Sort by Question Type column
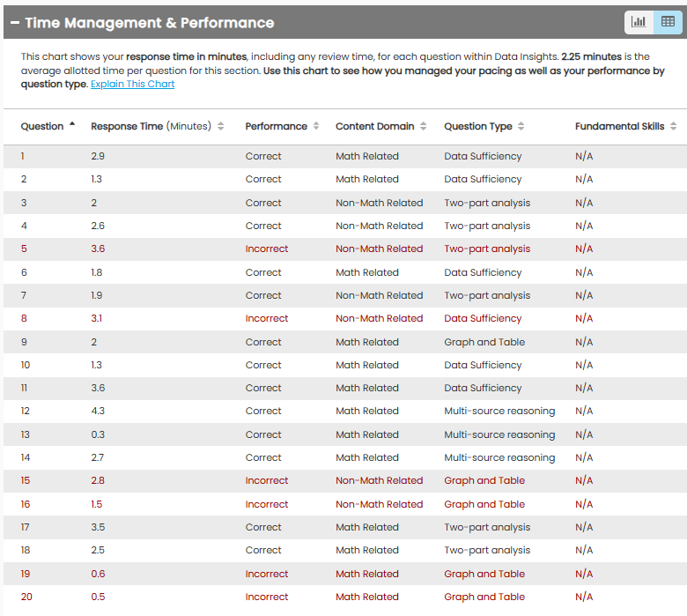 coord(484,126)
